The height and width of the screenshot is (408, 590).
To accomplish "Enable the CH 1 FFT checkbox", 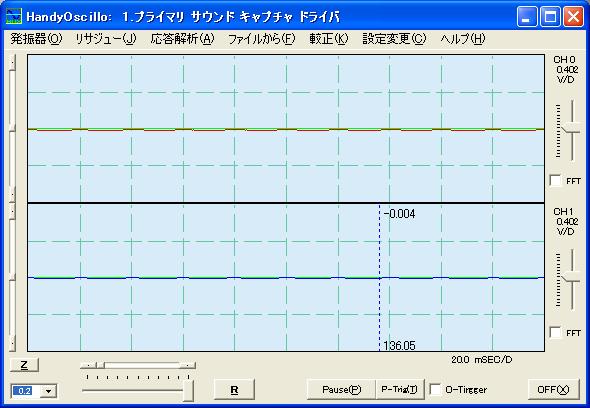I will tap(555, 332).
